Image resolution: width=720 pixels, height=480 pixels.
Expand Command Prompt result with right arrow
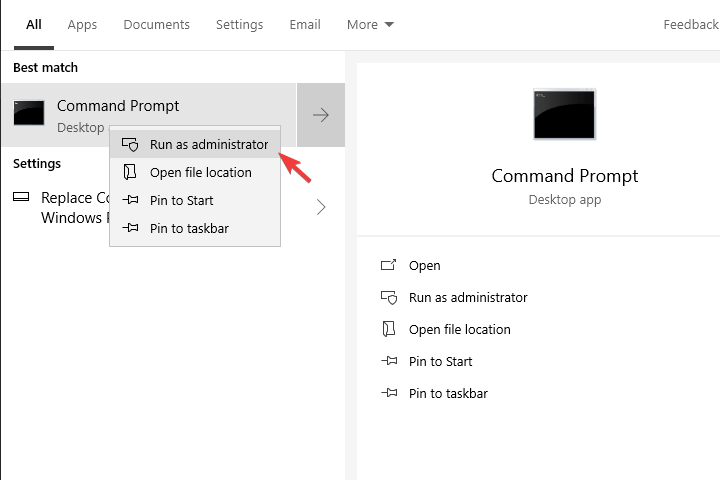321,115
